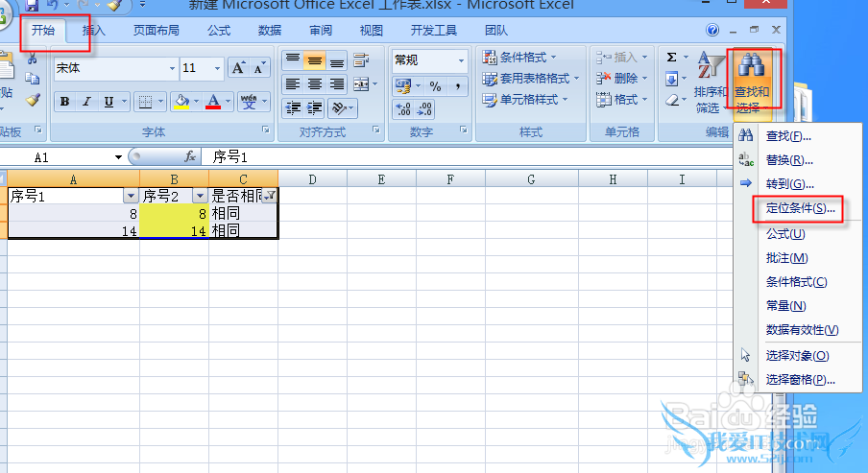Screen dimensions: 868x473
Task: Merge and center cells
Action: tap(361, 84)
